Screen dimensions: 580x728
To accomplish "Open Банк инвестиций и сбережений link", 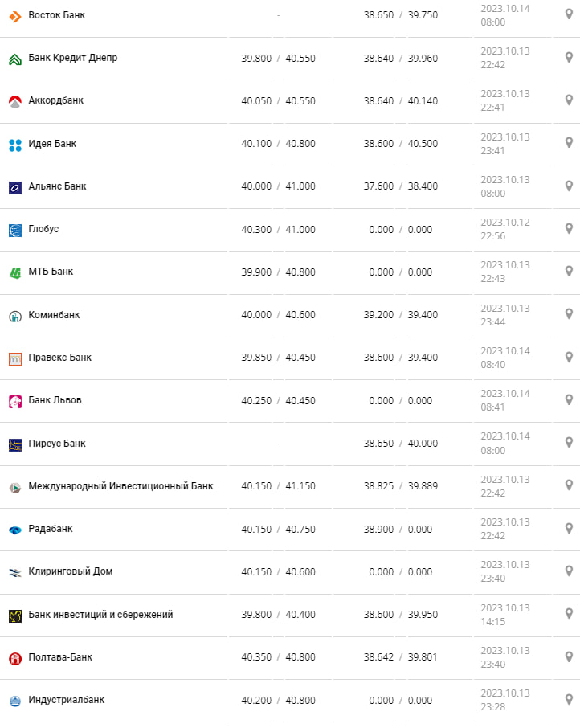I will [x=100, y=615].
